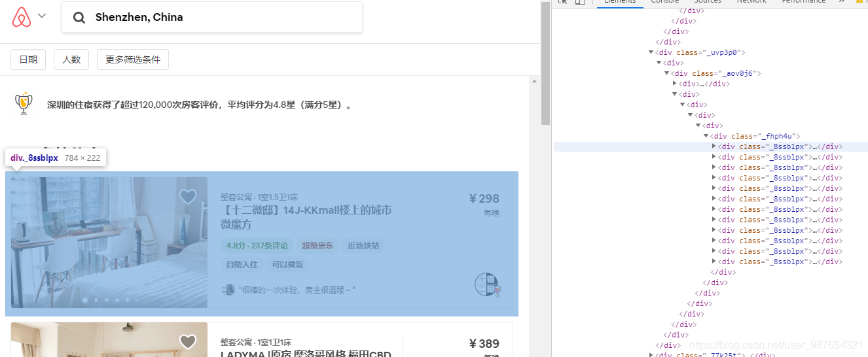Select the class="_fhph4u" element row

(x=755, y=136)
